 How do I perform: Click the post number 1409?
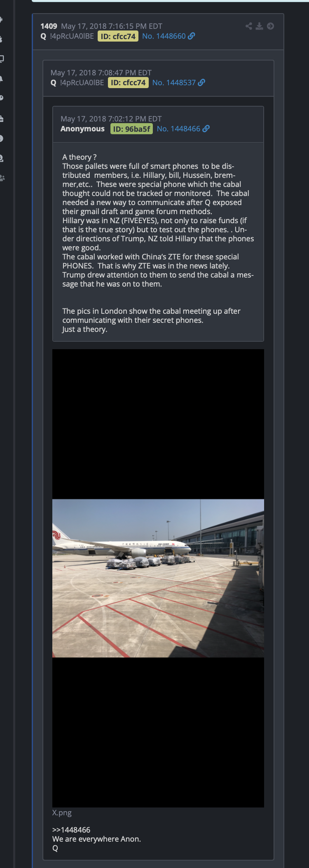49,26
